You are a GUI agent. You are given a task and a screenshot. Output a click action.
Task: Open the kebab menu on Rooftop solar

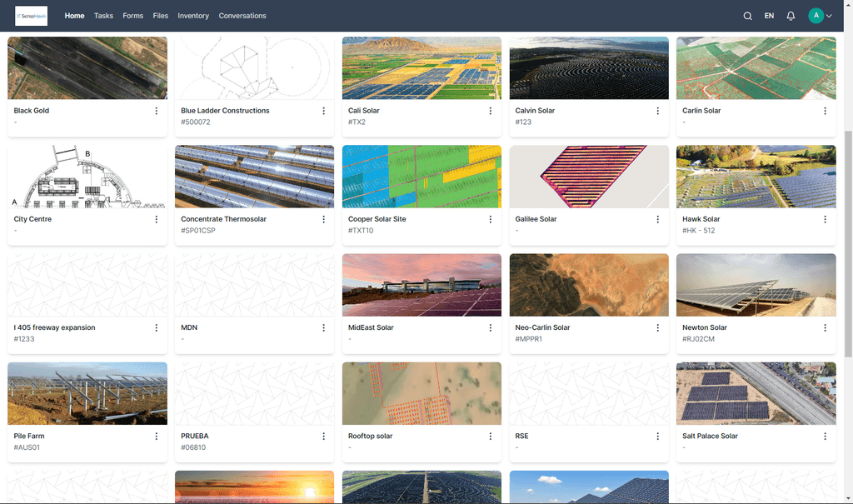pos(490,436)
